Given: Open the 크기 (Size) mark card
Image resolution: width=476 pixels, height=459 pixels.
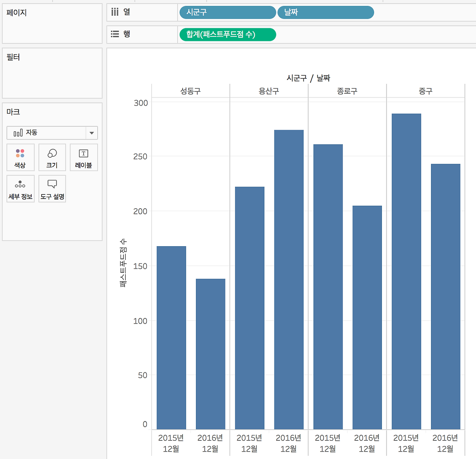Looking at the screenshot, I should coord(52,157).
